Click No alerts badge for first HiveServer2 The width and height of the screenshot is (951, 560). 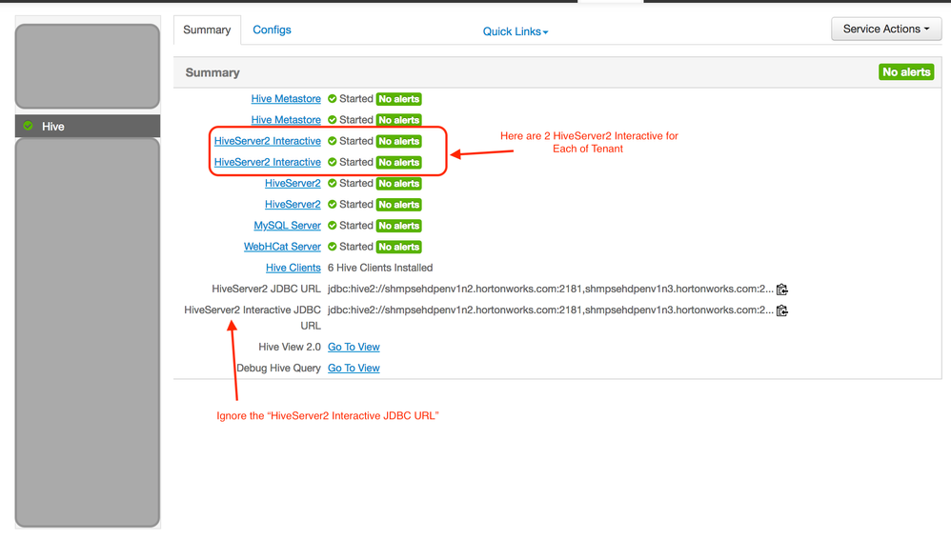398,184
